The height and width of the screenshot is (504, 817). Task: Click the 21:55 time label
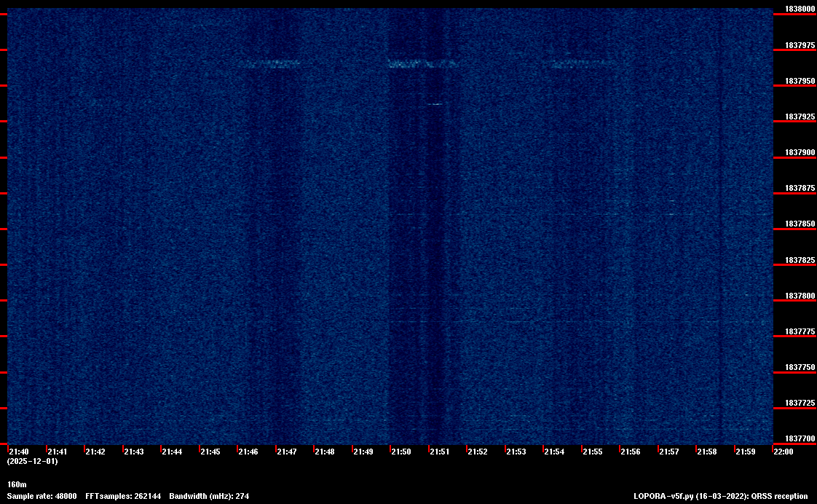click(x=593, y=452)
